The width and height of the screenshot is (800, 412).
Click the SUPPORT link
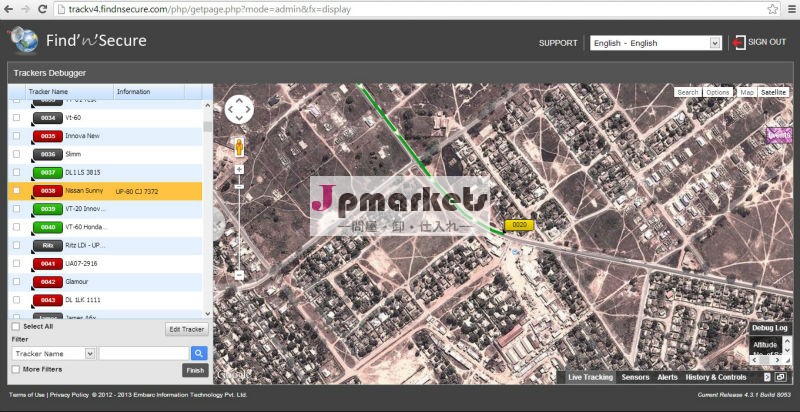(x=558, y=43)
